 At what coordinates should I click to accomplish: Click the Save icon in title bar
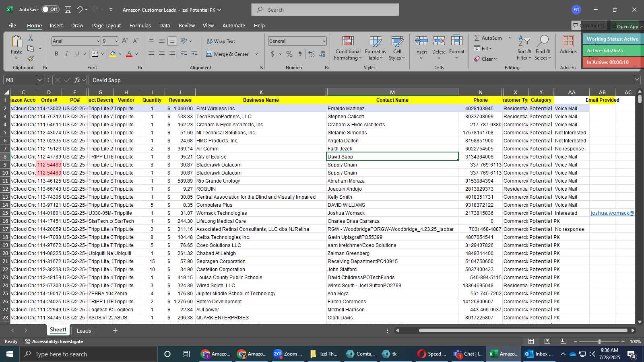[68, 10]
